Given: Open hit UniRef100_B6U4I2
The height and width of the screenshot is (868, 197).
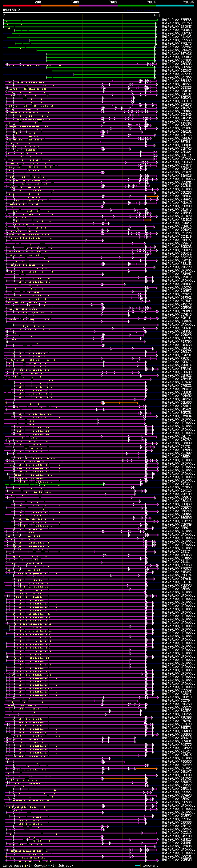Looking at the screenshot, I should [177, 253].
